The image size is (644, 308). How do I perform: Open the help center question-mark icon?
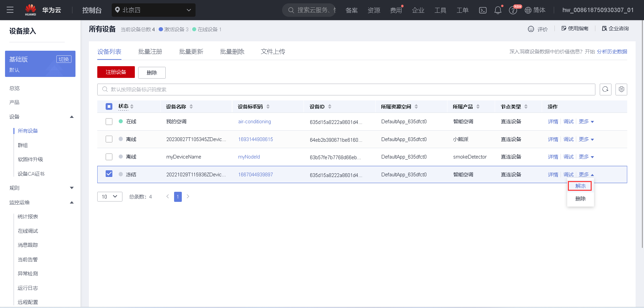click(513, 10)
